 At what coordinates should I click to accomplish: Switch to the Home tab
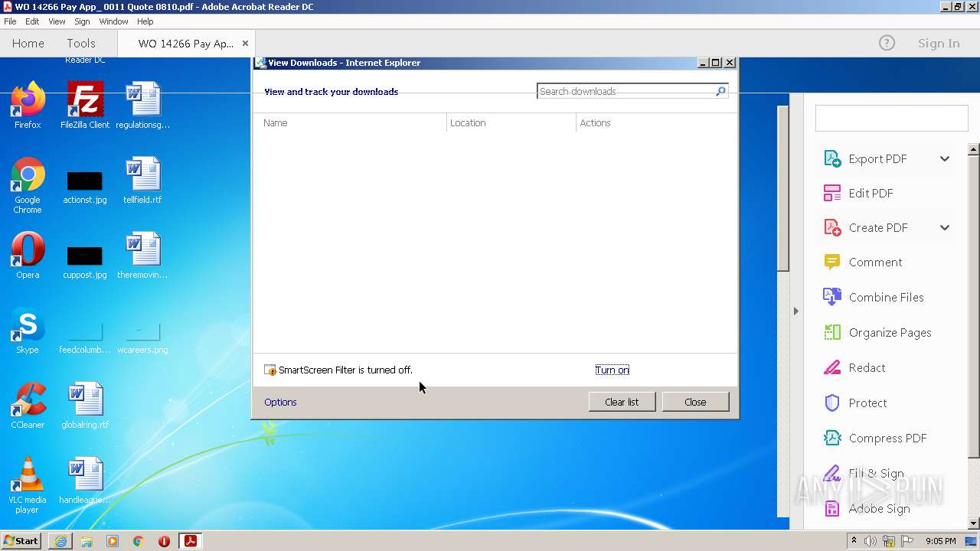click(28, 43)
